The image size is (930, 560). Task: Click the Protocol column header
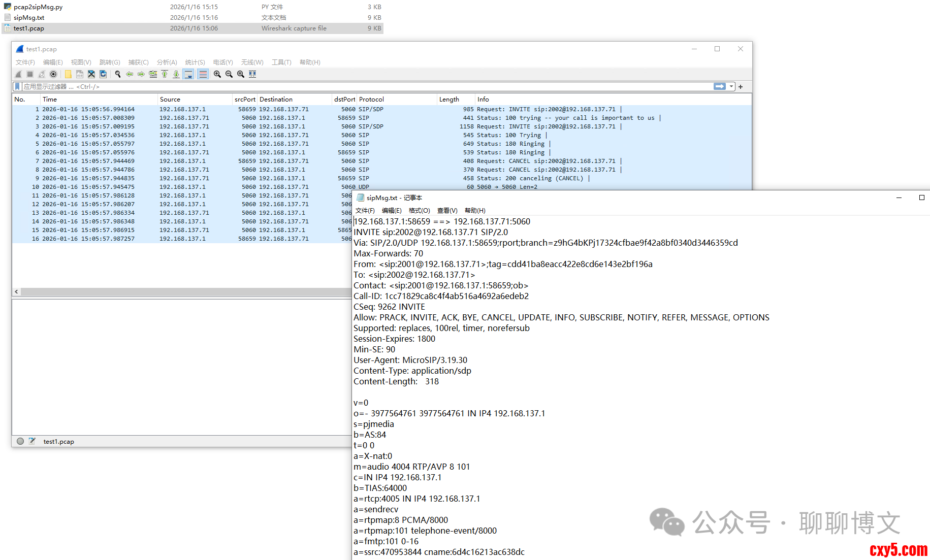coord(371,100)
